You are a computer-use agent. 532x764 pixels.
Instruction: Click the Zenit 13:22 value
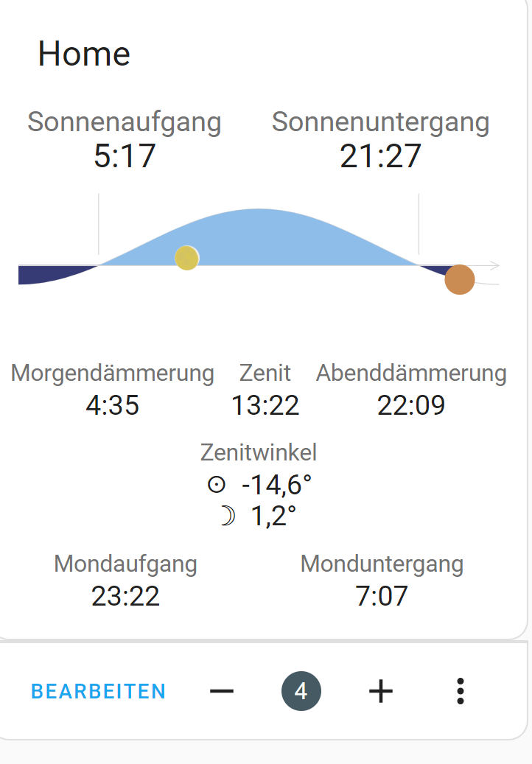(265, 405)
